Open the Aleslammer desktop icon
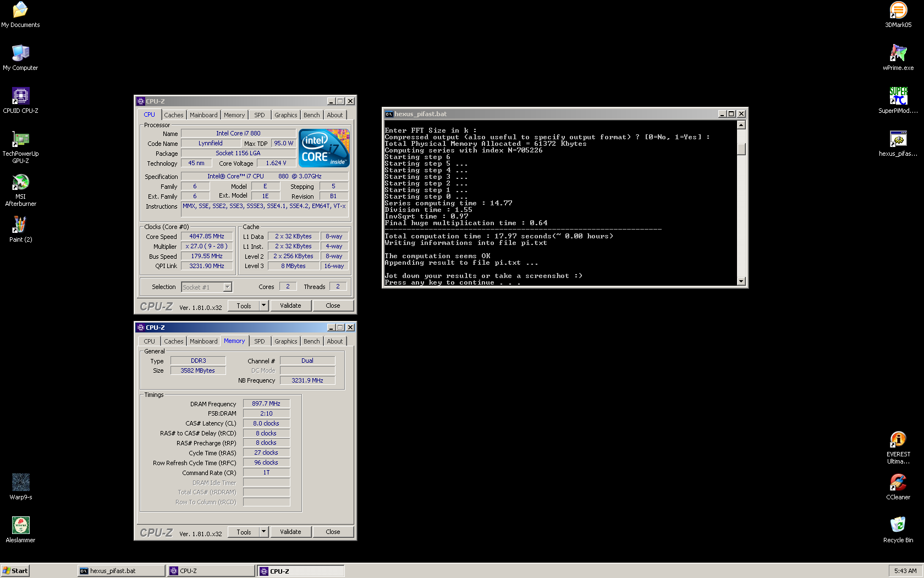The height and width of the screenshot is (578, 924). (20, 530)
